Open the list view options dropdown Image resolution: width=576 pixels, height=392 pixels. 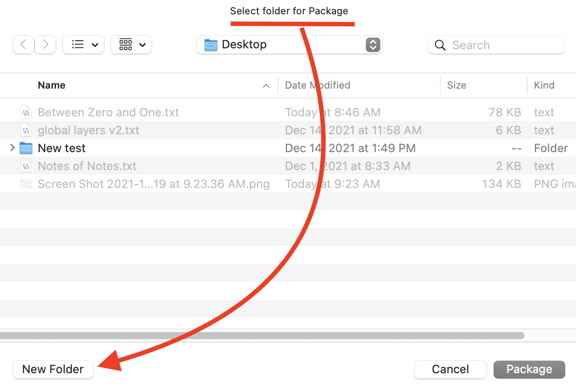coord(83,45)
